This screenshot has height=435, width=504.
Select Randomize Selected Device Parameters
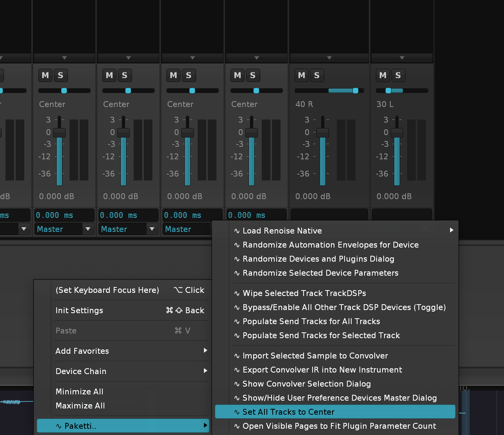(320, 273)
